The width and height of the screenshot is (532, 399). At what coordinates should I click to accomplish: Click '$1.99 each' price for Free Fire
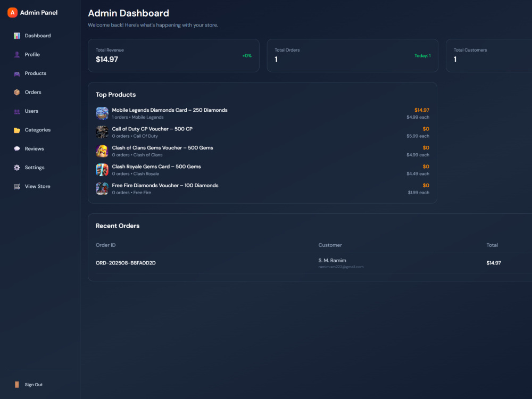click(418, 193)
